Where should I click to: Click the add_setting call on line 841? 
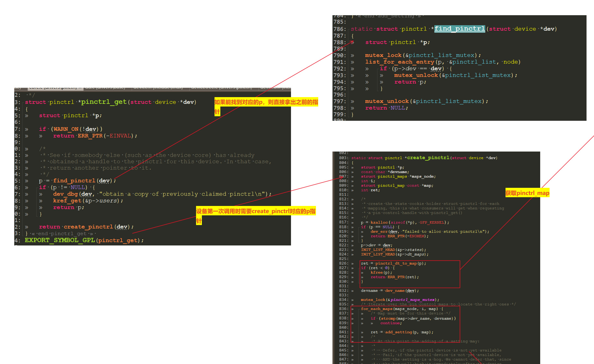399,332
